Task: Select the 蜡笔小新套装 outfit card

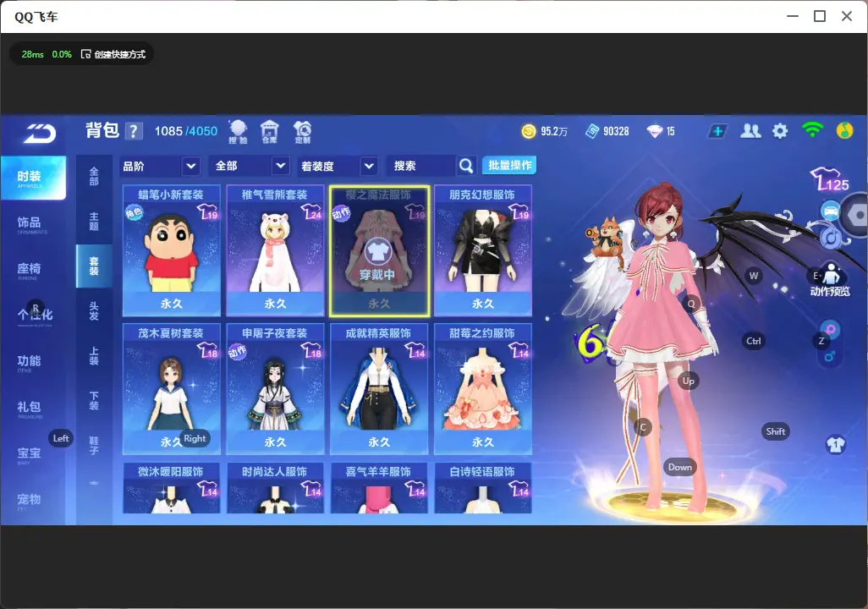Action: (x=171, y=251)
